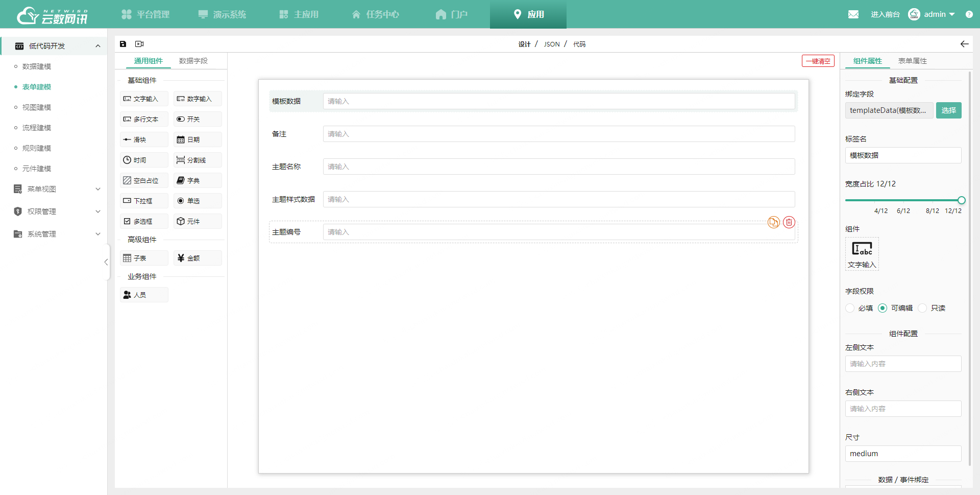This screenshot has height=495, width=980.
Task: Click the preview icon beside save
Action: [x=139, y=44]
